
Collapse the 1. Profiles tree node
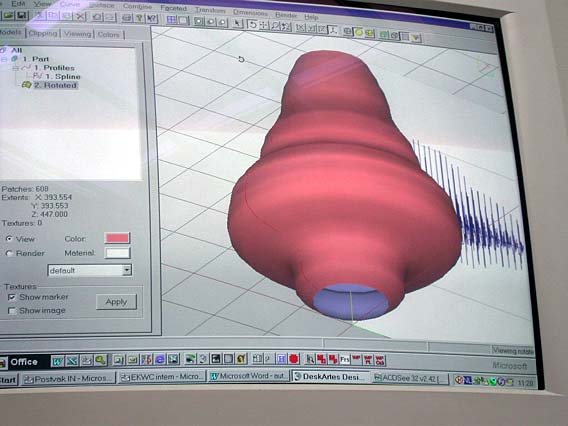16,68
